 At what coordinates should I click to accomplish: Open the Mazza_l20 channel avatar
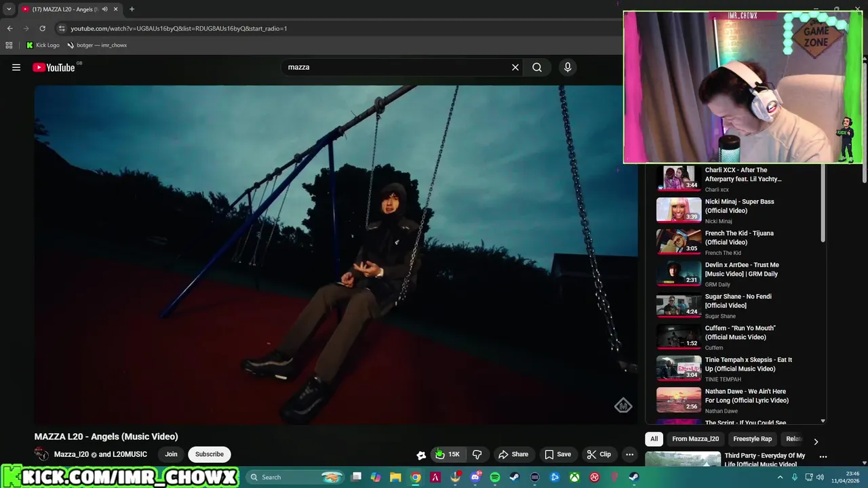[41, 454]
